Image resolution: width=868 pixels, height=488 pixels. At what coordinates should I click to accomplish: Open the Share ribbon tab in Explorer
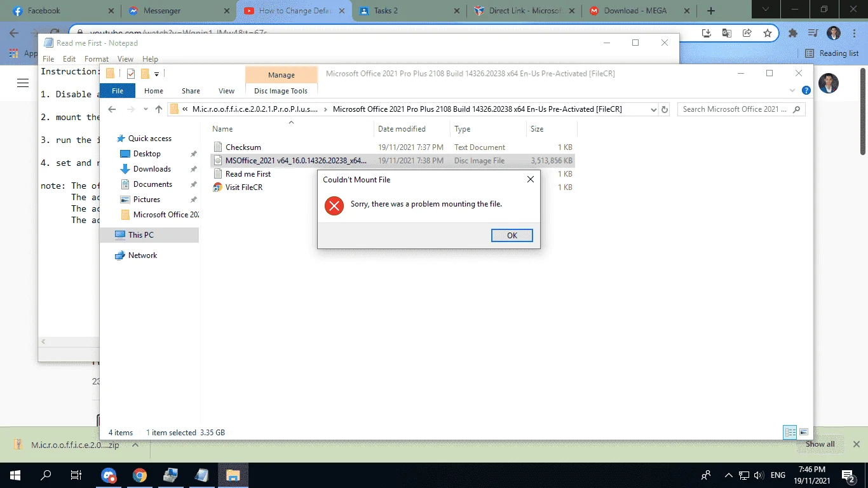pos(191,91)
